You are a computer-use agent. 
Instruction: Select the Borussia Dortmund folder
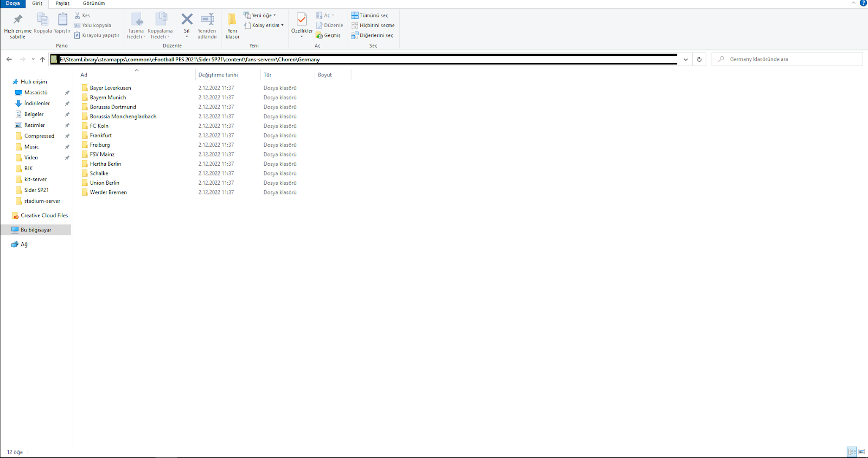pyautogui.click(x=113, y=107)
